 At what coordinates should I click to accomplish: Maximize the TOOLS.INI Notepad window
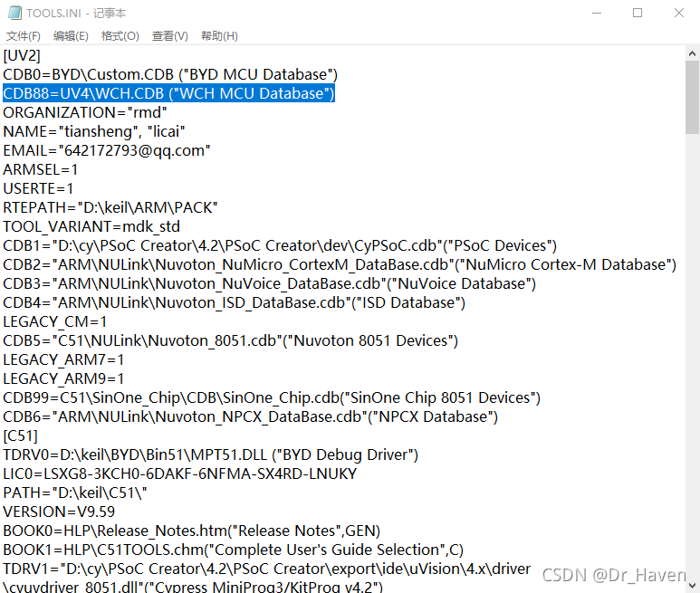pyautogui.click(x=638, y=13)
